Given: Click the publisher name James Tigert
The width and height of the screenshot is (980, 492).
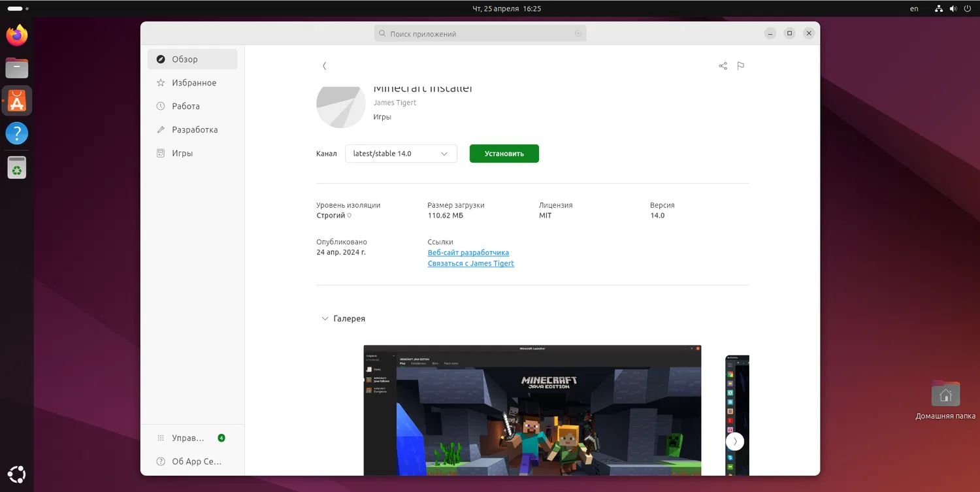Looking at the screenshot, I should pos(395,103).
